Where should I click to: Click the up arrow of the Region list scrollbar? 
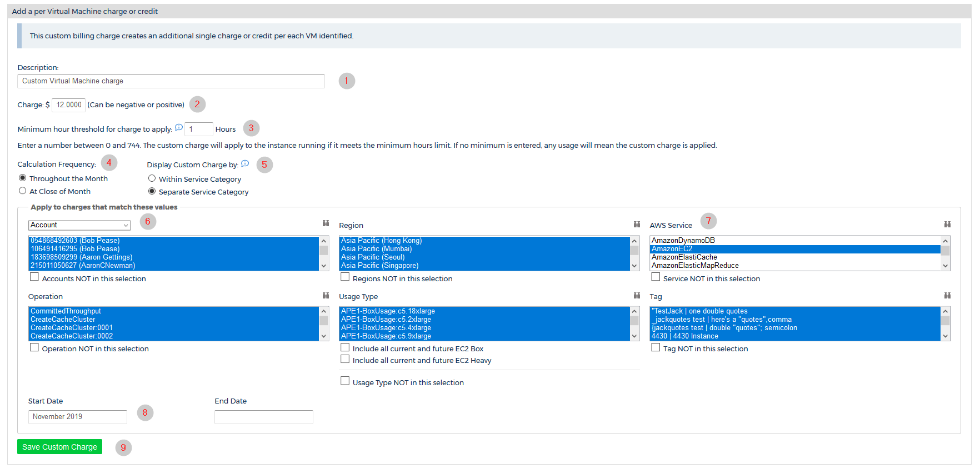tap(634, 241)
